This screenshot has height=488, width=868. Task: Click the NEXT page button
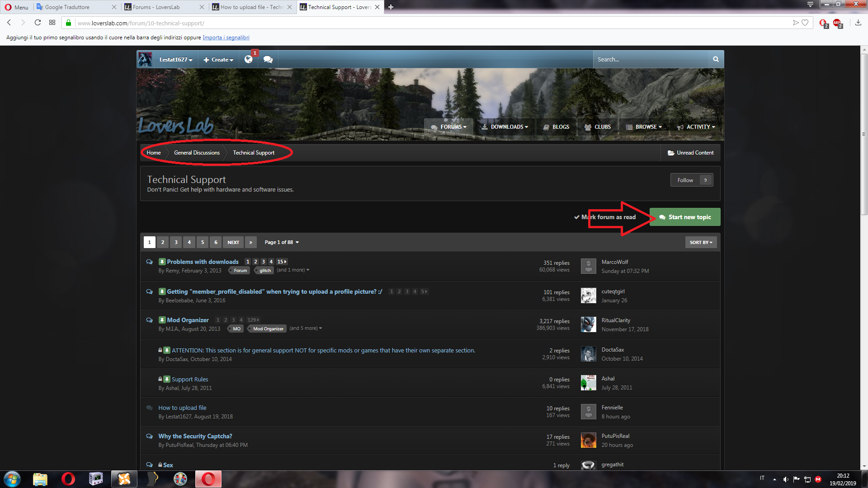[x=233, y=242]
